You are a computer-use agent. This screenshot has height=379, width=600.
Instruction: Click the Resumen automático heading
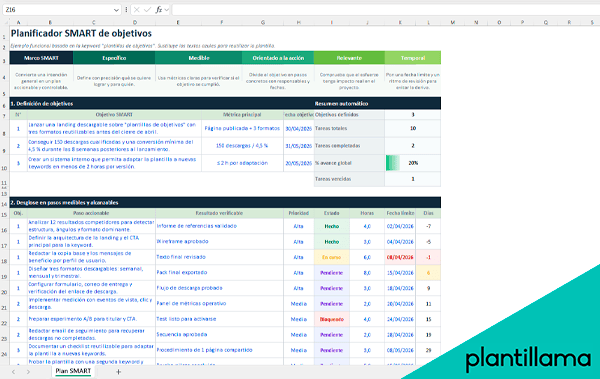tap(341, 103)
